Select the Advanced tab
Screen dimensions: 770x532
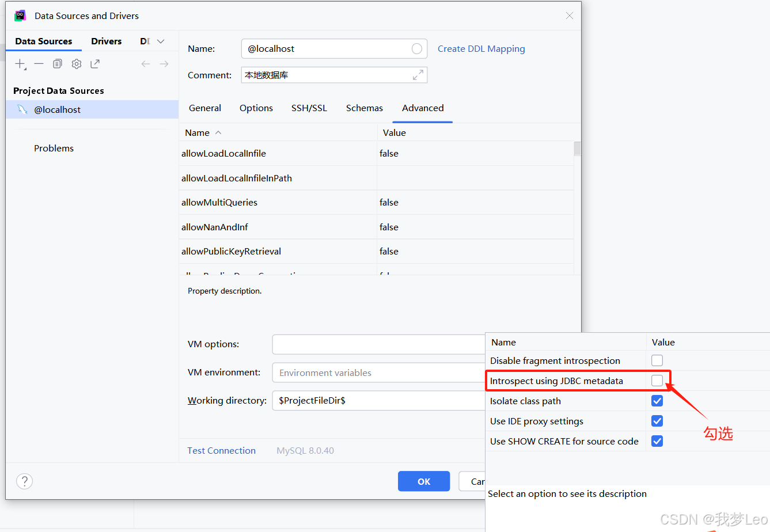(x=423, y=108)
